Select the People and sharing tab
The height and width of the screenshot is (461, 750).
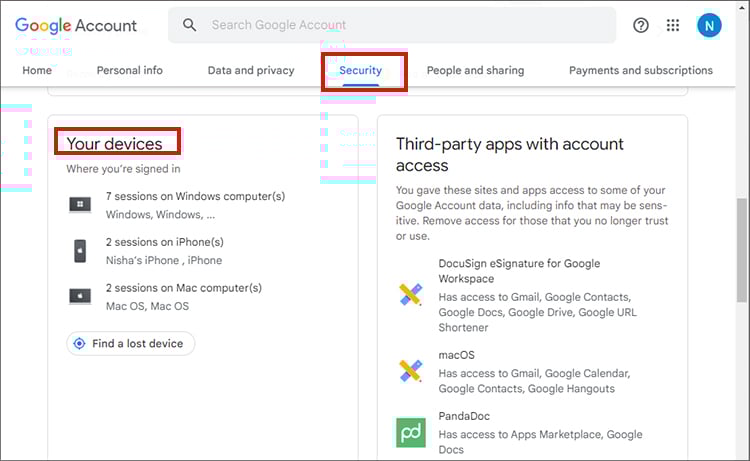475,71
